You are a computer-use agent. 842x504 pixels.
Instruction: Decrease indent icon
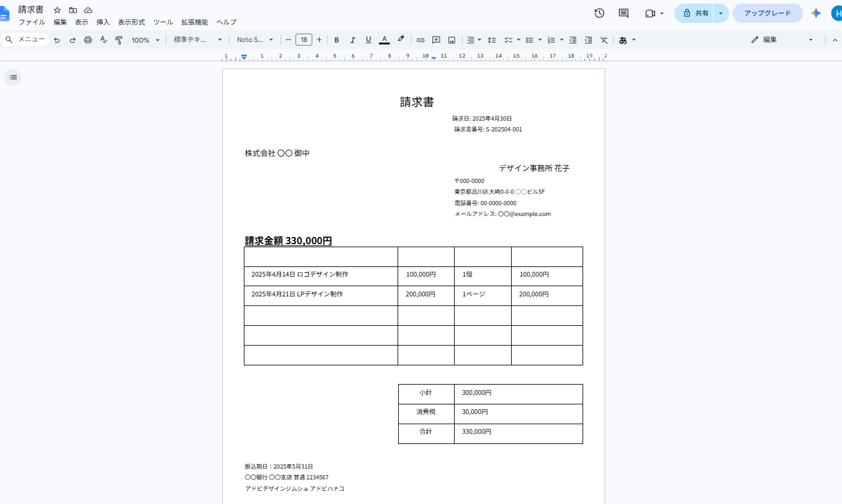tap(573, 40)
